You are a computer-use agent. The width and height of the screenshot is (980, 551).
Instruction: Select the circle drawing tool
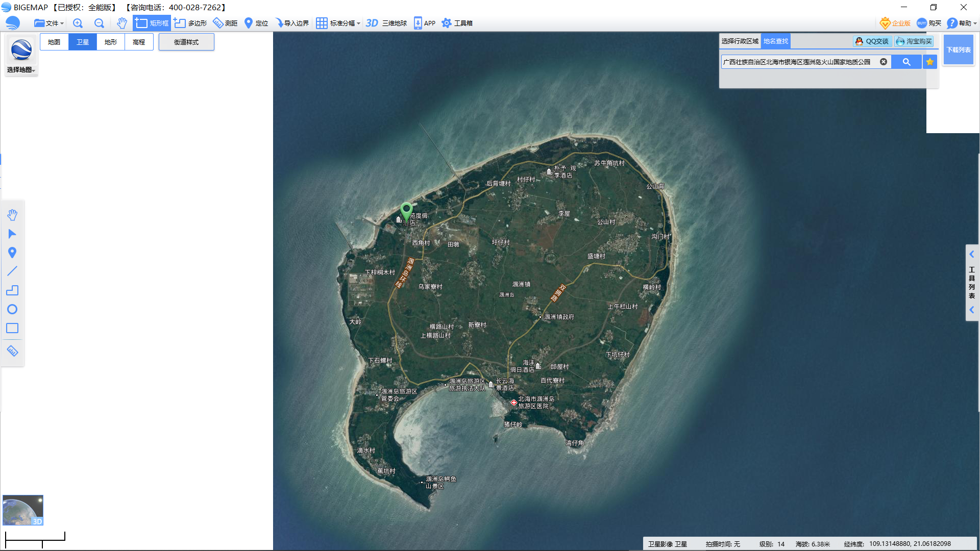point(12,309)
